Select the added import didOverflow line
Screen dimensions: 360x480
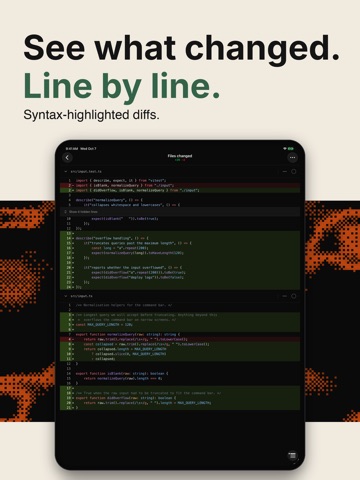click(x=180, y=190)
